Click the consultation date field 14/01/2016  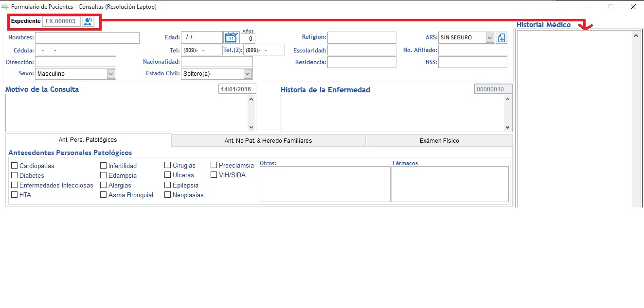237,89
